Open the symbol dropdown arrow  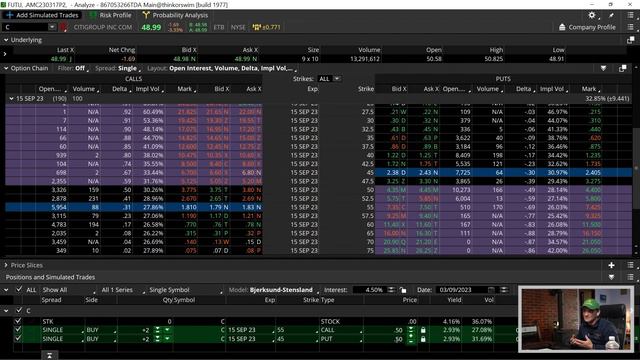click(52, 27)
